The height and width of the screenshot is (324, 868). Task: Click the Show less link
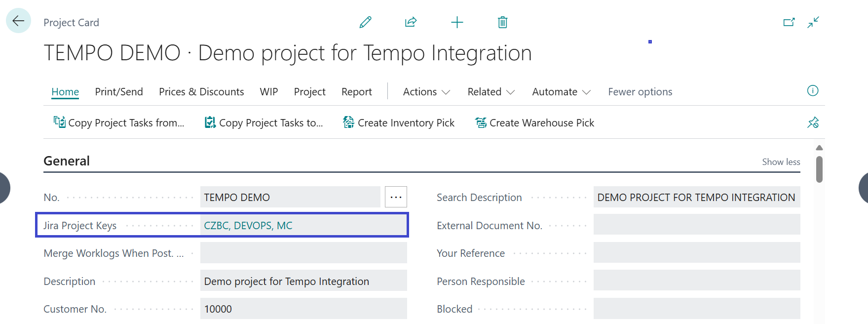(781, 162)
